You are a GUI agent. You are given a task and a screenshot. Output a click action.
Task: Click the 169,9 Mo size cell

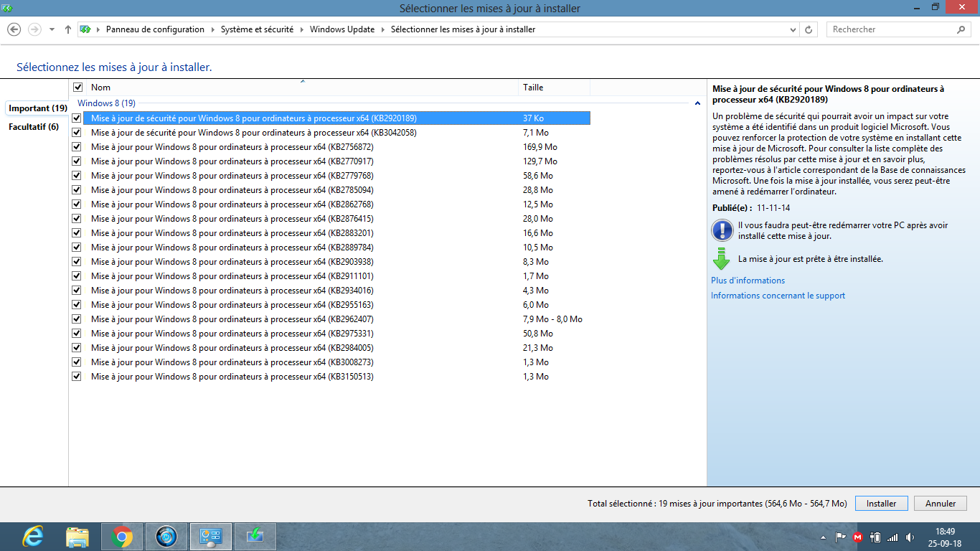click(540, 146)
